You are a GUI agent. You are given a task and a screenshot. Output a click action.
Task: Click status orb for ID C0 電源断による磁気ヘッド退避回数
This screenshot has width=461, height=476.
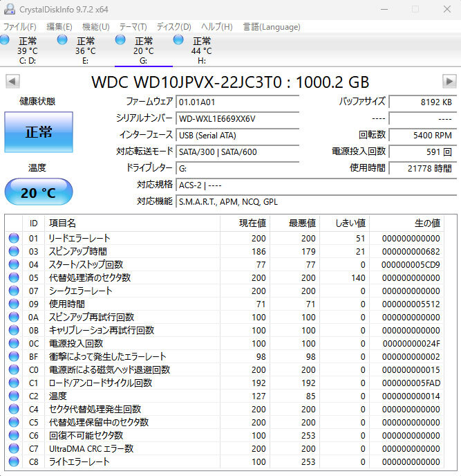point(14,369)
